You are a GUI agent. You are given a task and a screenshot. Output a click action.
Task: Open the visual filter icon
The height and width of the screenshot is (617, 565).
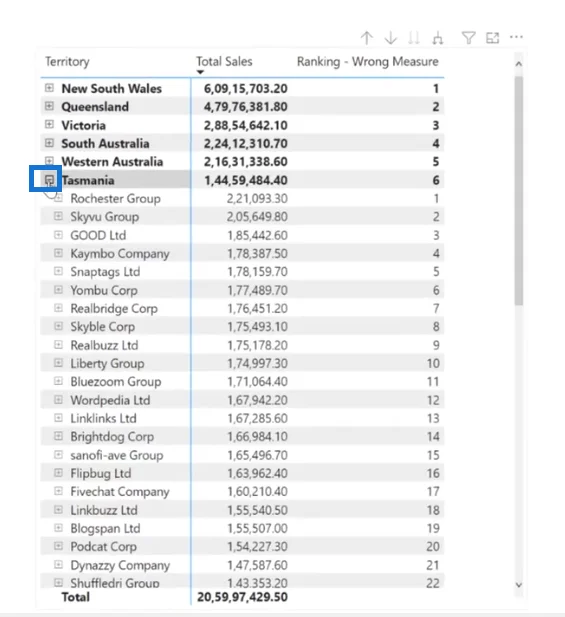[x=469, y=38]
